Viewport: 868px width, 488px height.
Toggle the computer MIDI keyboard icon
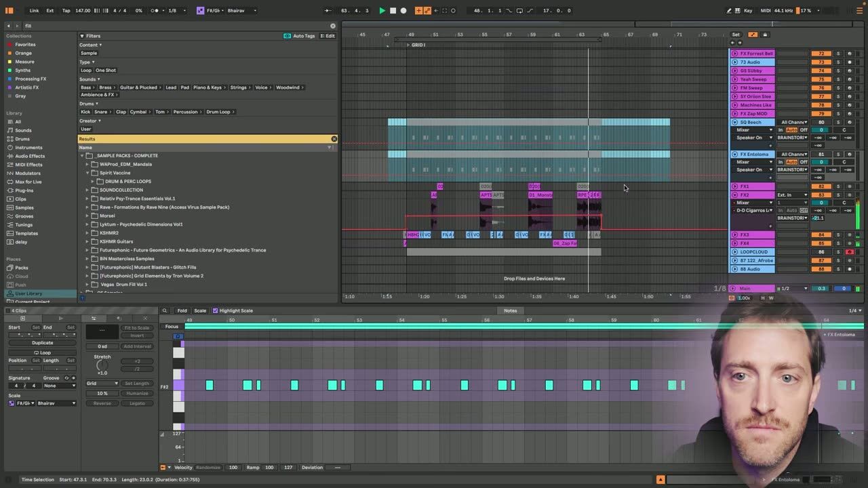(x=738, y=11)
